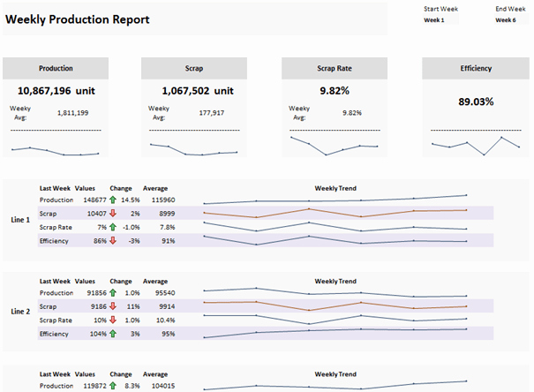The width and height of the screenshot is (534, 392).
Task: Select the Production card header
Action: (x=56, y=69)
